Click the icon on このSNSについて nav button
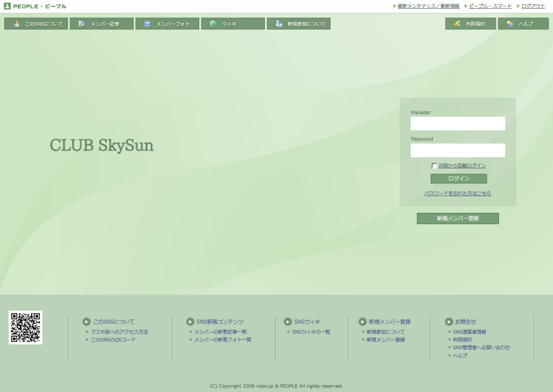The width and height of the screenshot is (553, 392). [16, 24]
